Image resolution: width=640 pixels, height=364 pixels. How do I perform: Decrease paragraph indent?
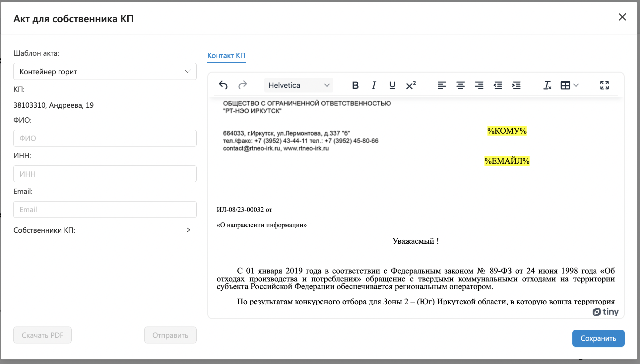tap(498, 85)
